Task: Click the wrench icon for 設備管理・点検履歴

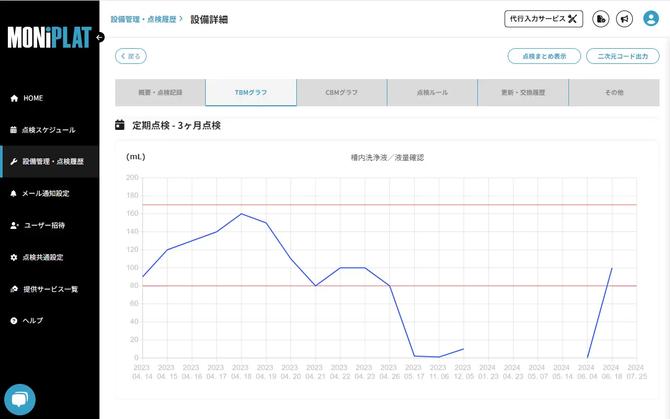Action: (14, 161)
